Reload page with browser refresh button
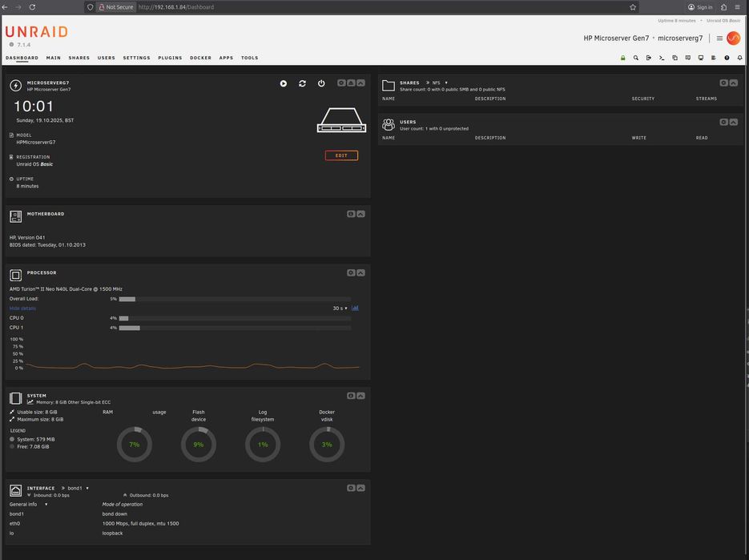 point(32,7)
